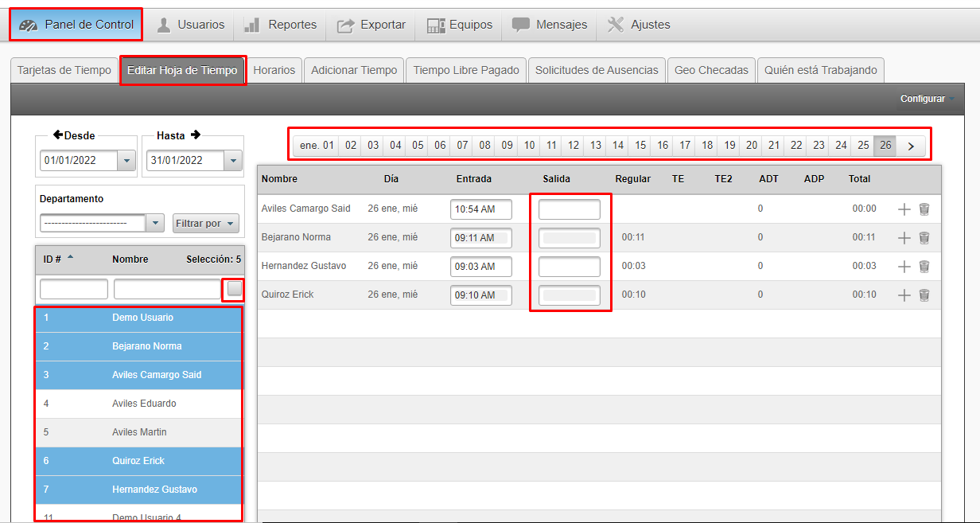
Task: Open the Ajustes tools icon
Action: [x=616, y=25]
